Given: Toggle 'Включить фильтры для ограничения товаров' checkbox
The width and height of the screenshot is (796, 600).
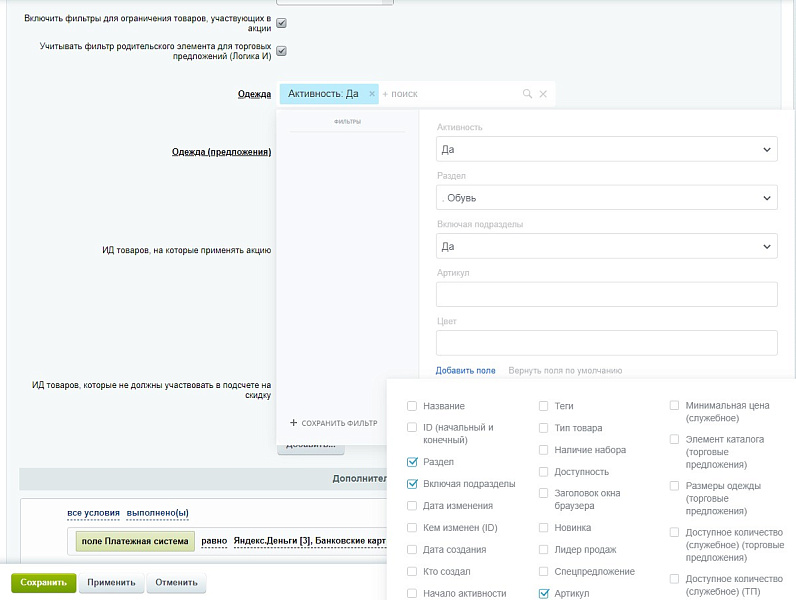Looking at the screenshot, I should pos(281,23).
